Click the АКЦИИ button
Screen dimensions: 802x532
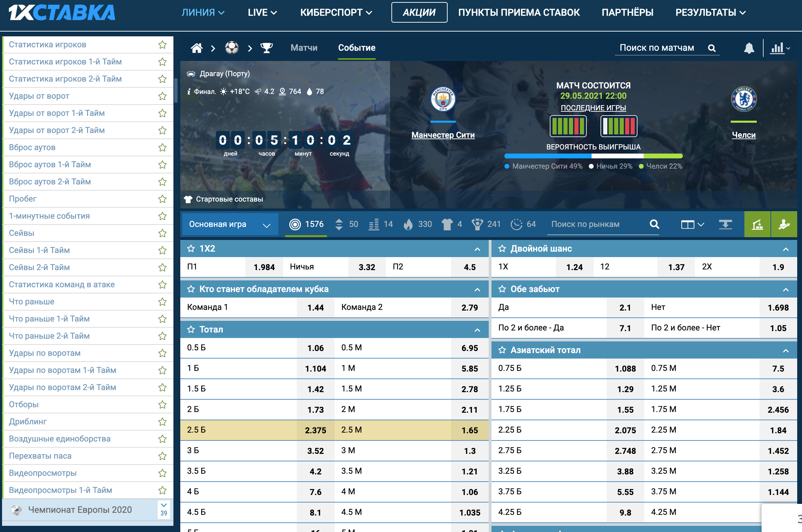click(x=419, y=13)
